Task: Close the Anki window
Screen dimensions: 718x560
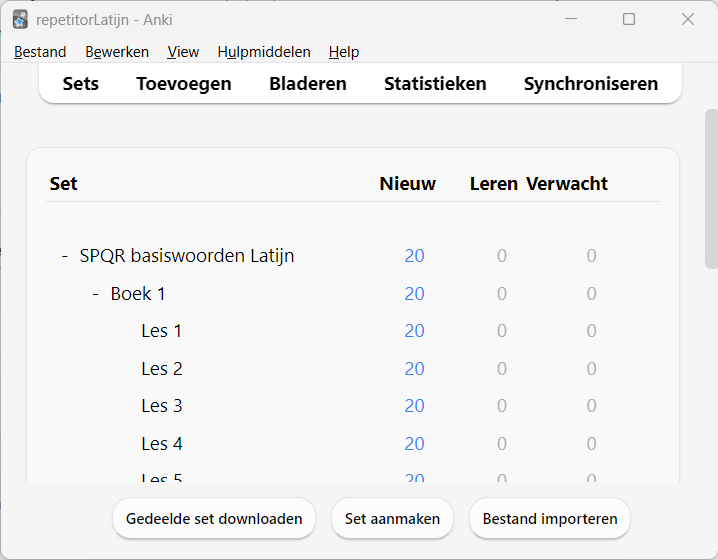Action: 688,19
